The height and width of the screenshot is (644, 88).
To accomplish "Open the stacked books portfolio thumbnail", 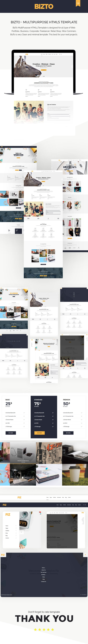I will click(x=49, y=475).
